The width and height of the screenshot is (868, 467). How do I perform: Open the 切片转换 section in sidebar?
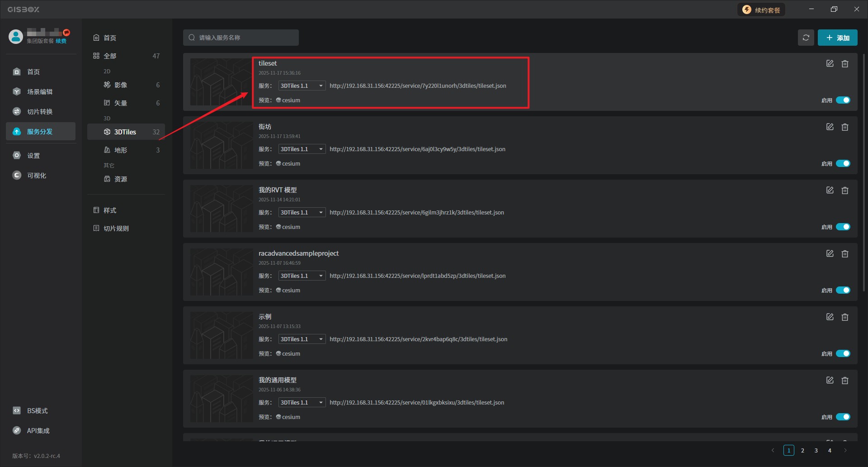click(40, 112)
